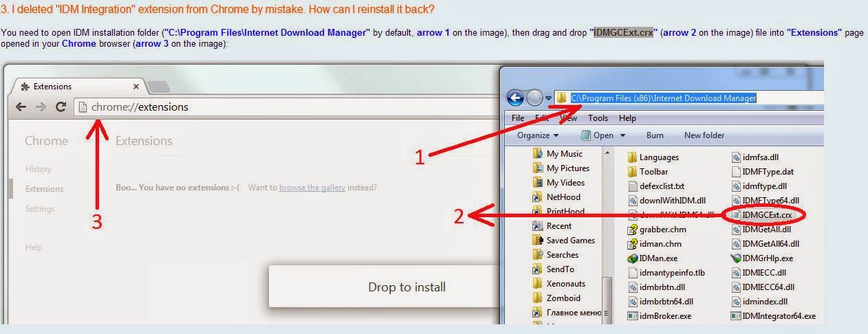
Task: Select idmindex.dll file icon
Action: click(x=736, y=302)
